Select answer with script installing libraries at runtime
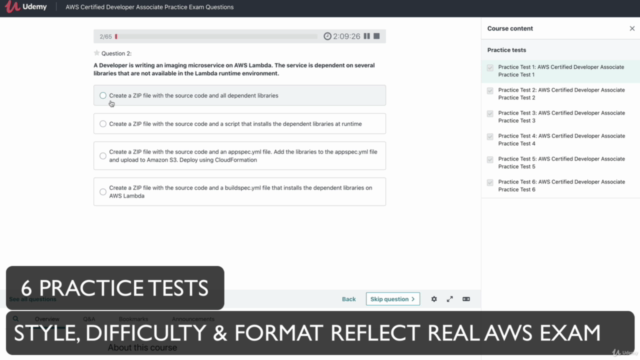Image resolution: width=640 pixels, height=360 pixels. [240, 124]
